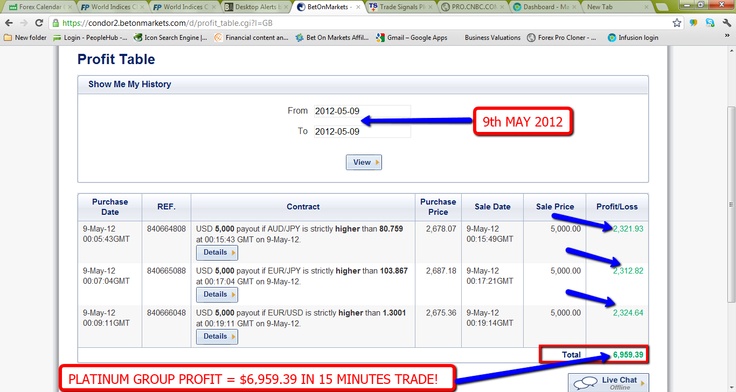
Task: Open Chrome wrench settings menu
Action: (x=727, y=23)
